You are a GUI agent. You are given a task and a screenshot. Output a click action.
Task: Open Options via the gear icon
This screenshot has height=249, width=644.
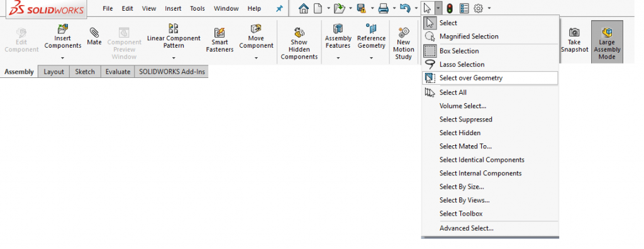[478, 8]
